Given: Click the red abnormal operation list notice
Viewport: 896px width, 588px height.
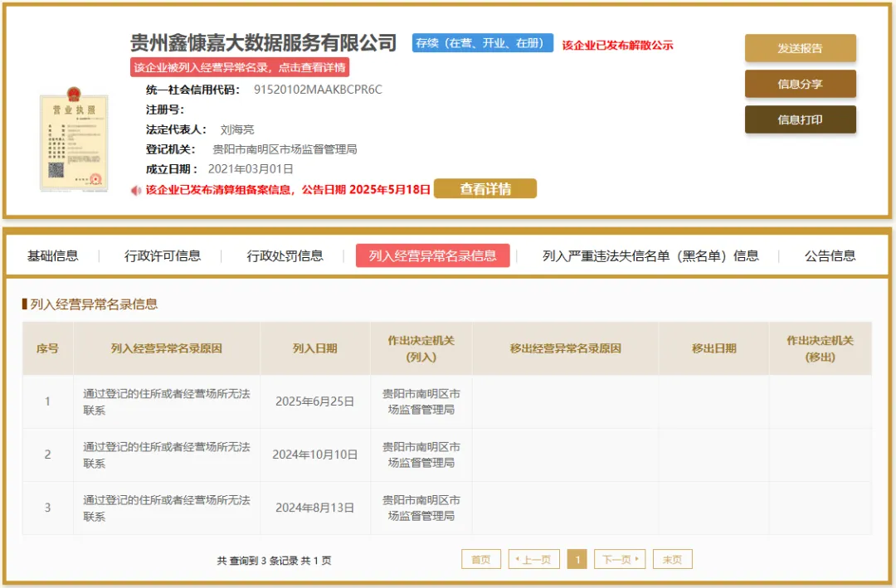Looking at the screenshot, I should 240,67.
